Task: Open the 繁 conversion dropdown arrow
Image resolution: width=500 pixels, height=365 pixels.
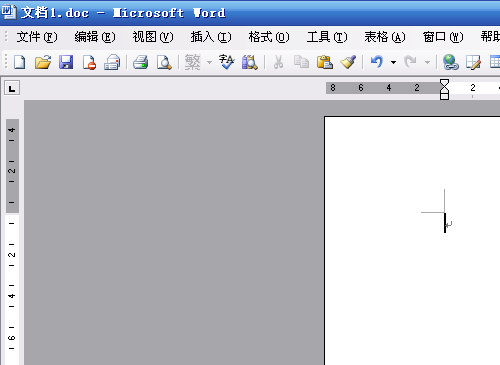Action: [x=209, y=62]
